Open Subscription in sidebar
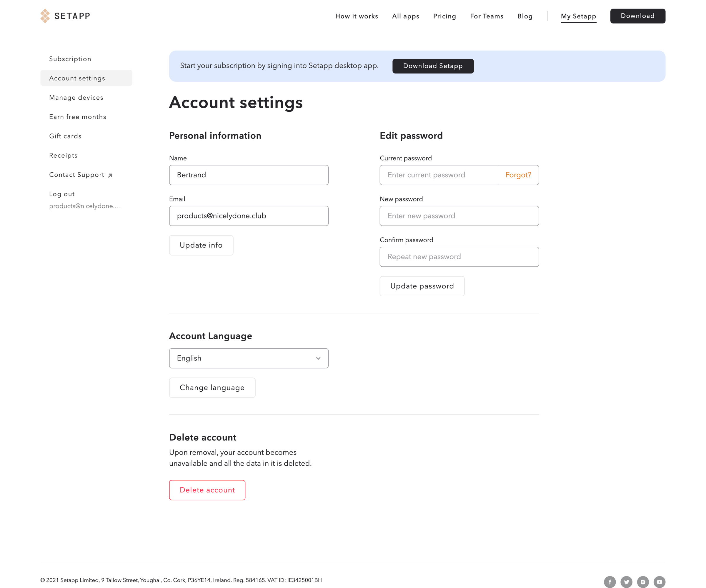The height and width of the screenshot is (588, 706). click(70, 59)
